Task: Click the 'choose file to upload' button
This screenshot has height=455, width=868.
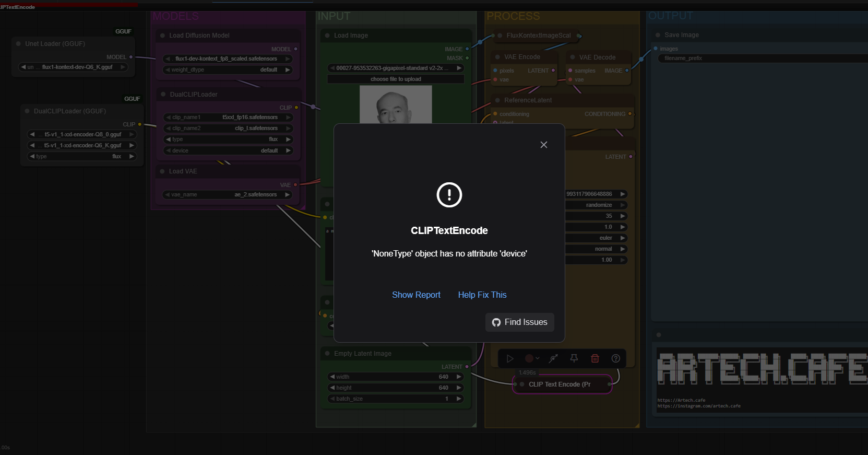Action: (396, 79)
